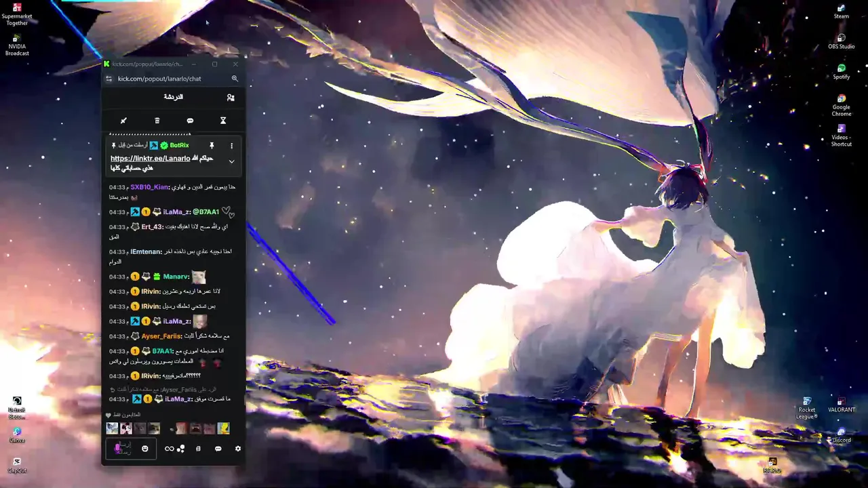
Task: Open OBS Studio desktop shortcut
Action: point(842,41)
